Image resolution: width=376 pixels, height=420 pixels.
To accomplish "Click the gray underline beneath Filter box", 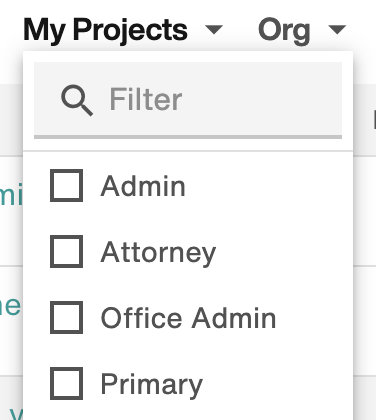I will pyautogui.click(x=188, y=137).
